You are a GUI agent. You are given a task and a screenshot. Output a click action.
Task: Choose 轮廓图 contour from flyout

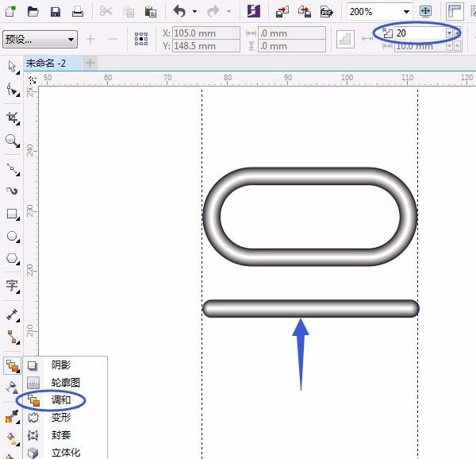point(65,383)
